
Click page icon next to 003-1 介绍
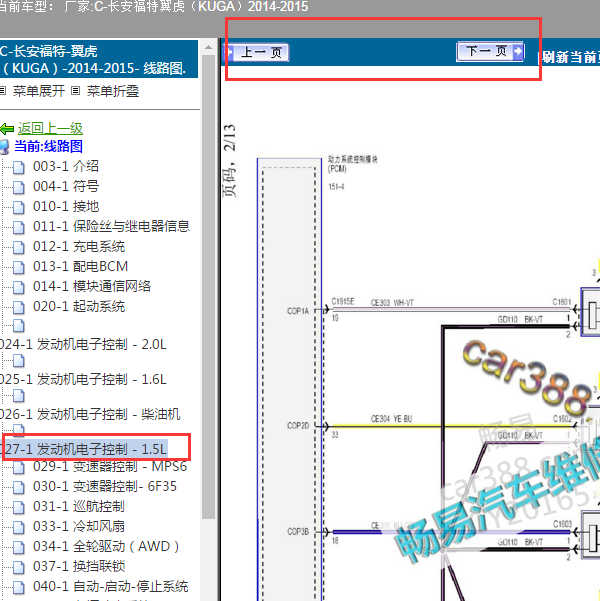tap(18, 167)
